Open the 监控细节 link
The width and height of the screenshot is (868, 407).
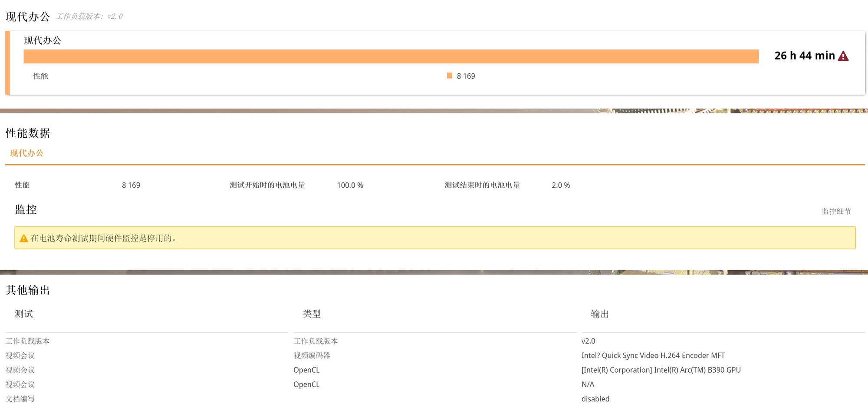click(x=836, y=211)
